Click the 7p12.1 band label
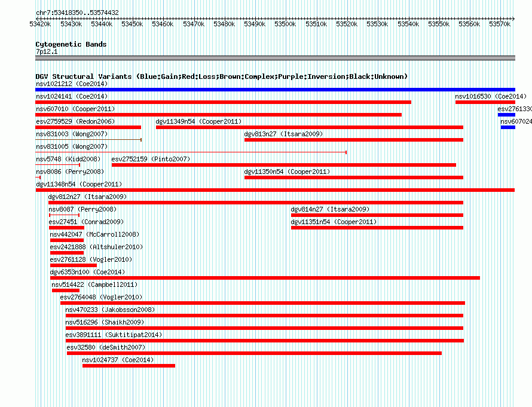Viewport: 532px width, 407px height. click(47, 51)
